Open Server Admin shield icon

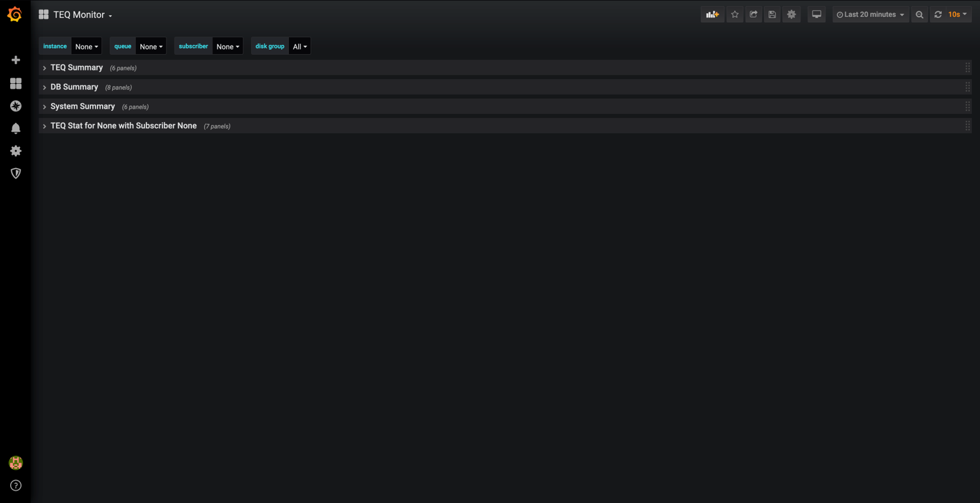pos(16,173)
